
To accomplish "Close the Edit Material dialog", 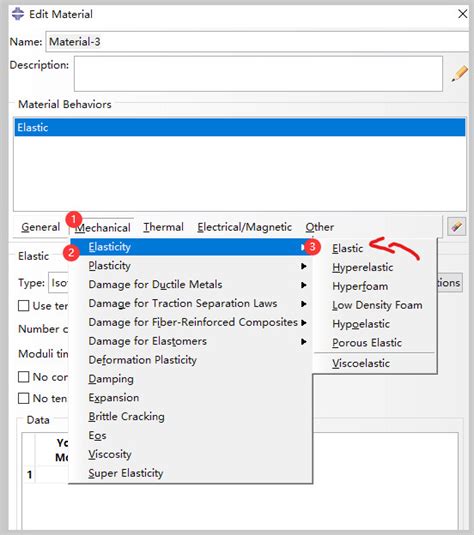I will pos(463,14).
